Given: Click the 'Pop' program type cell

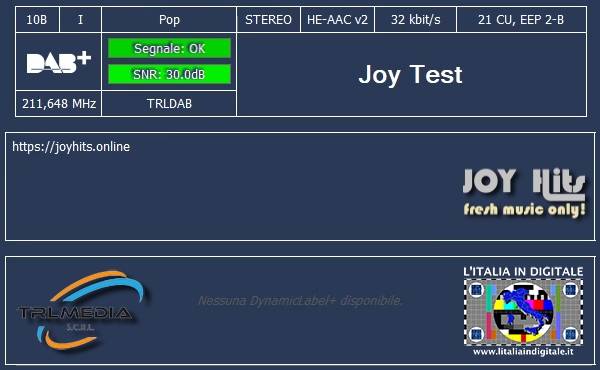Looking at the screenshot, I should coord(169,20).
